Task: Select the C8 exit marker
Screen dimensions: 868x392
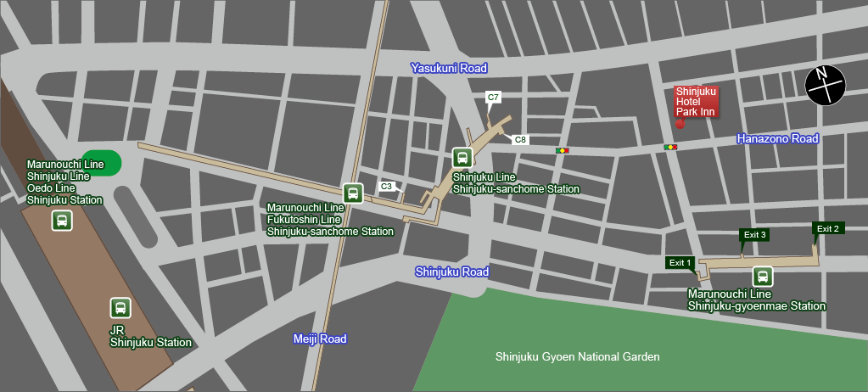Action: [x=520, y=139]
